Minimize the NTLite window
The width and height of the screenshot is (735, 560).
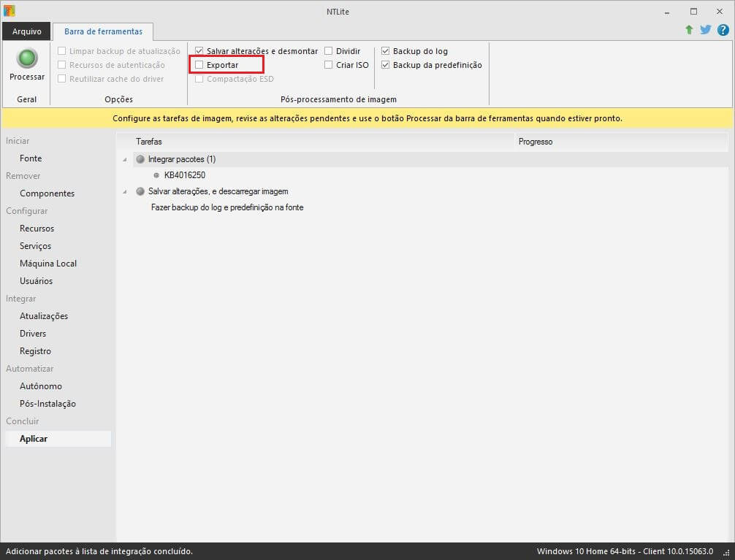(667, 12)
